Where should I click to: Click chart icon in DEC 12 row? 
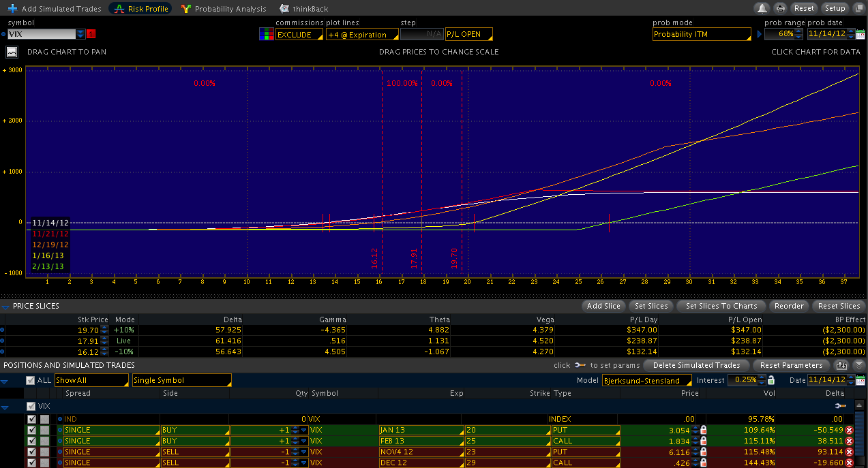(x=44, y=463)
